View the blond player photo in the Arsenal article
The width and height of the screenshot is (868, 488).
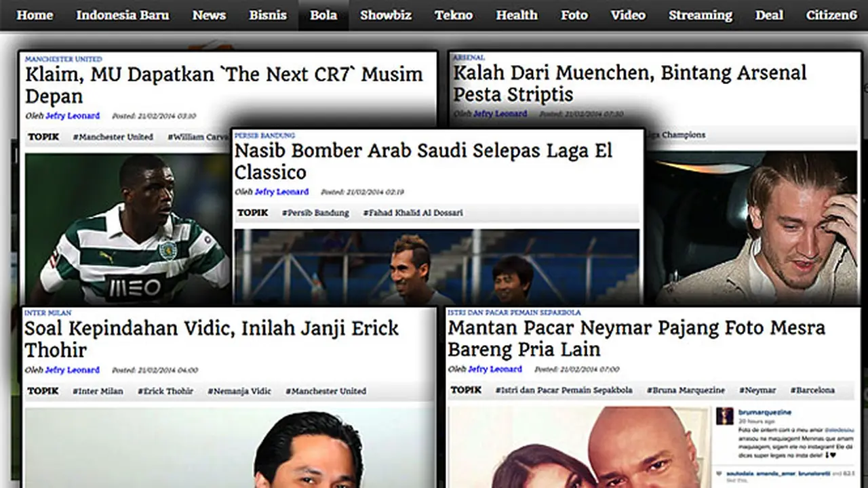pos(751,227)
